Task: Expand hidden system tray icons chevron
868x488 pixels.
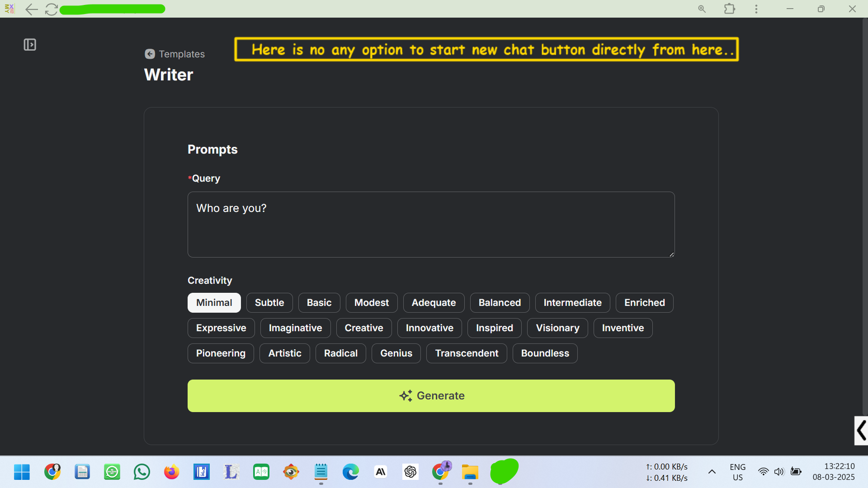Action: point(712,472)
